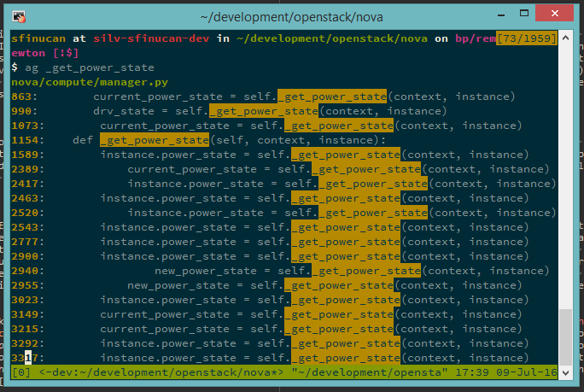This screenshot has height=392, width=584.
Task: Click highlighted _get_power_state on line 863
Action: [x=332, y=97]
